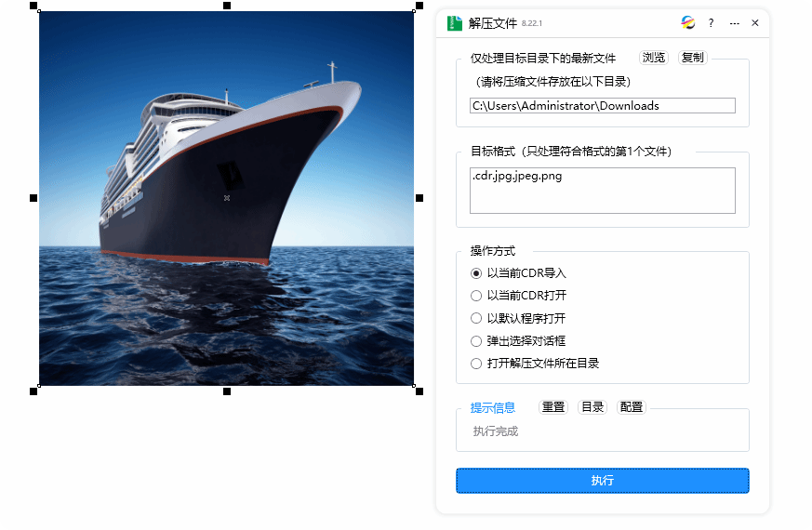Open the more options ellipsis menu

(734, 23)
